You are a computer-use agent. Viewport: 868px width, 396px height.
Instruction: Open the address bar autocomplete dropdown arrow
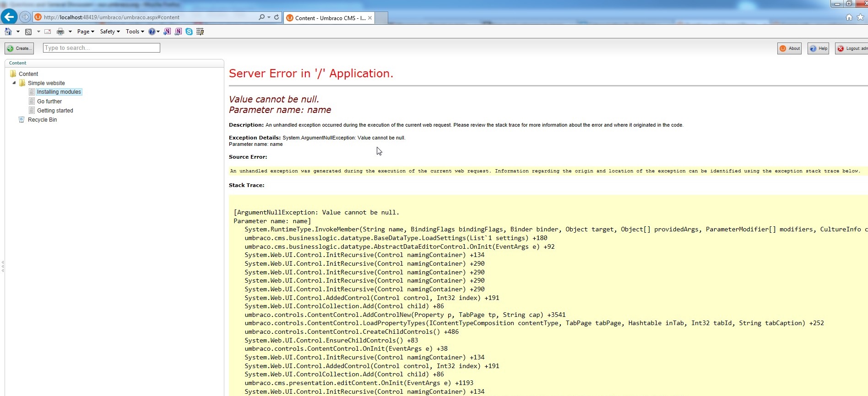(x=269, y=17)
